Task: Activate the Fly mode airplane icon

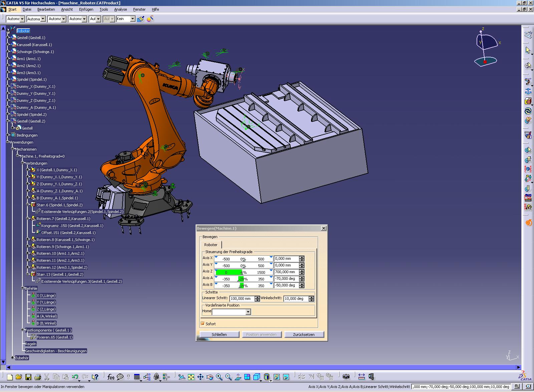Action: [182, 377]
